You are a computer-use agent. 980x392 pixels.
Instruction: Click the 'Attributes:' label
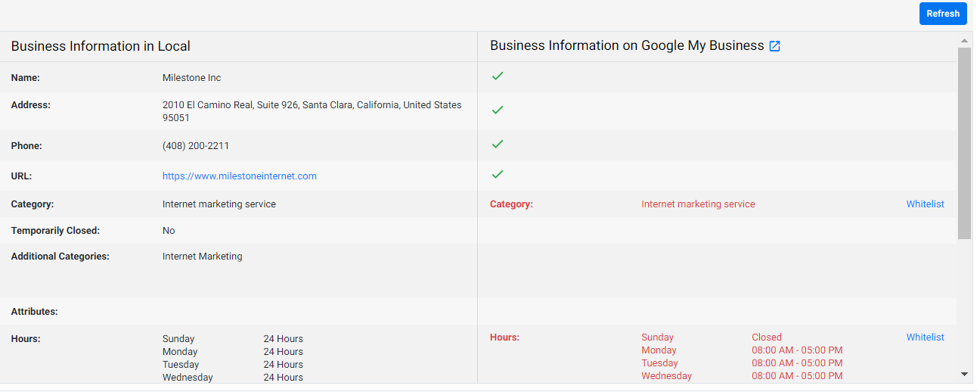point(35,312)
